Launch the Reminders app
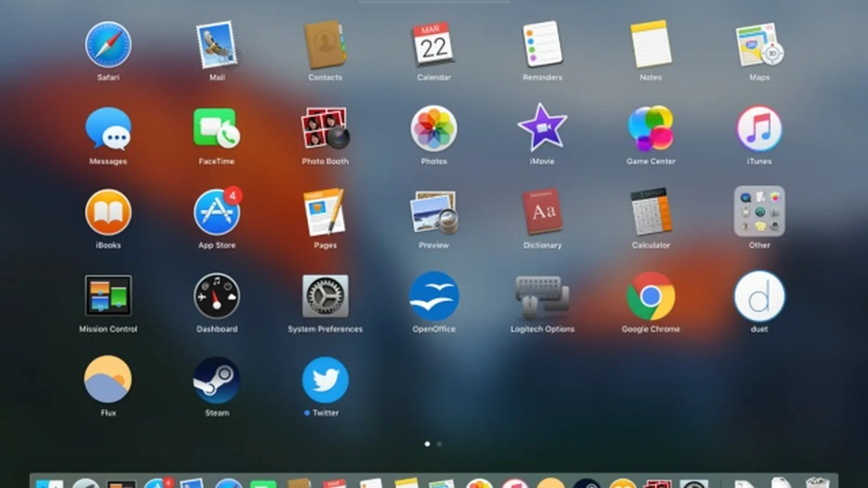 [x=542, y=45]
